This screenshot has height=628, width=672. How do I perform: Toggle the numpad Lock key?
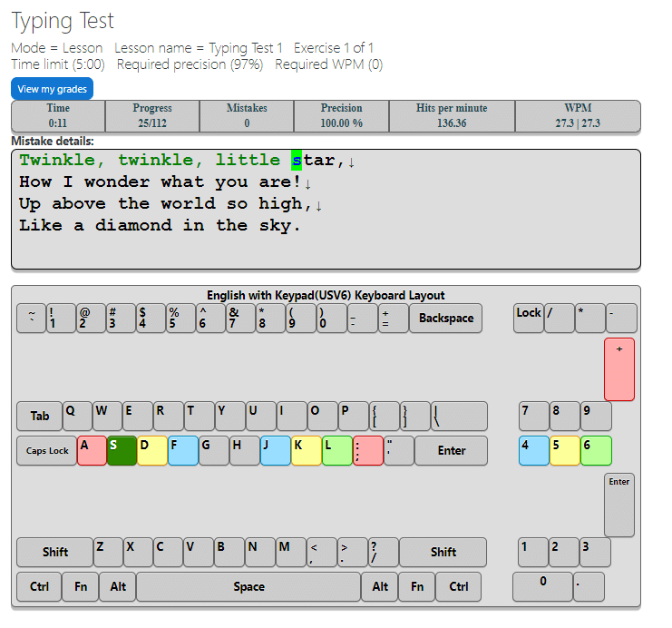(x=528, y=319)
